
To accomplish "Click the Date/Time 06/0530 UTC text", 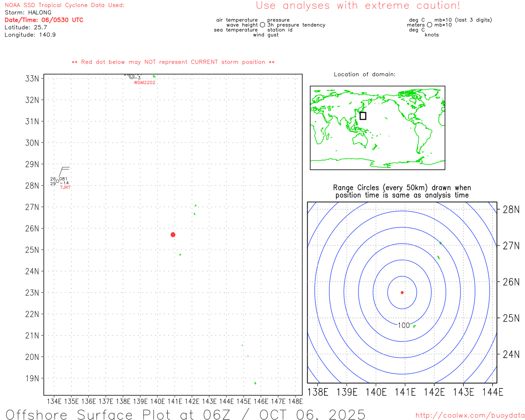I will [x=44, y=20].
